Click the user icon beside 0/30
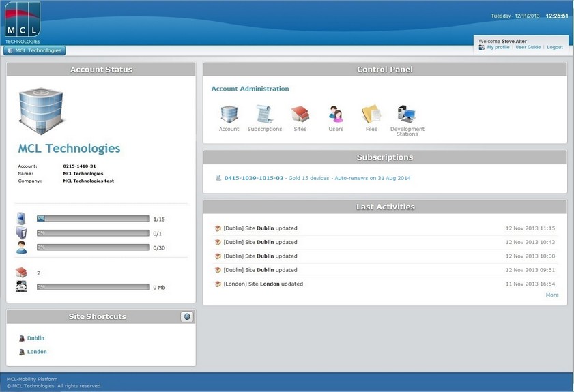This screenshot has height=392, width=574. (22, 247)
